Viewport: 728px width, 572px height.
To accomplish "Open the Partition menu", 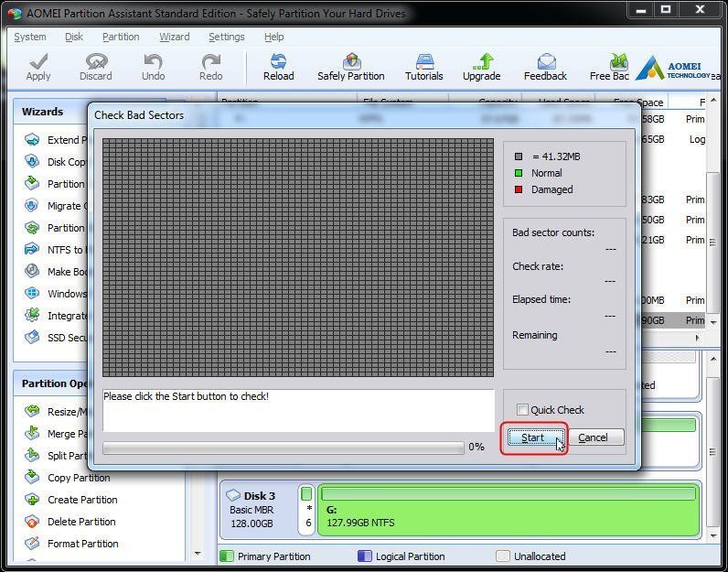I will click(121, 37).
